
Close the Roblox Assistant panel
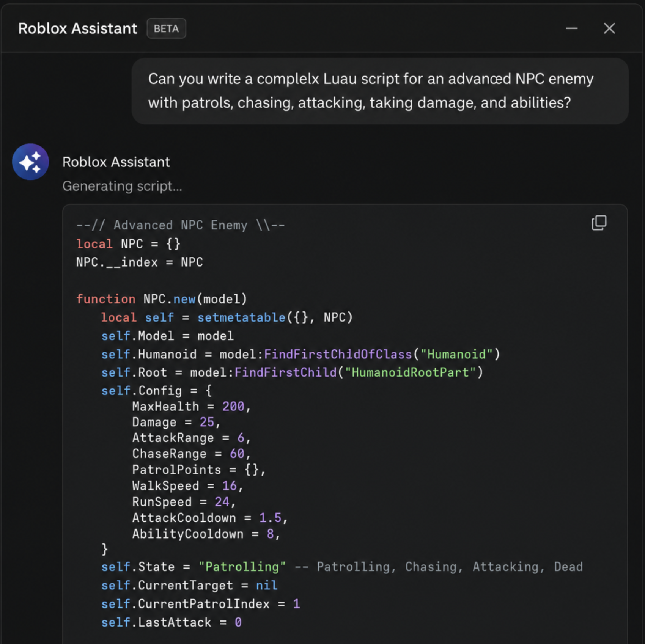(609, 28)
